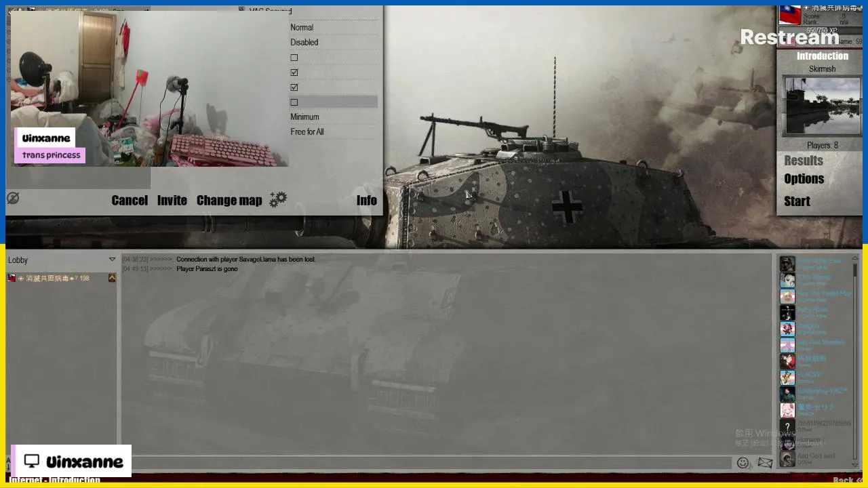
Task: Click the rank chevron badge beside the lobby player
Action: (x=112, y=278)
